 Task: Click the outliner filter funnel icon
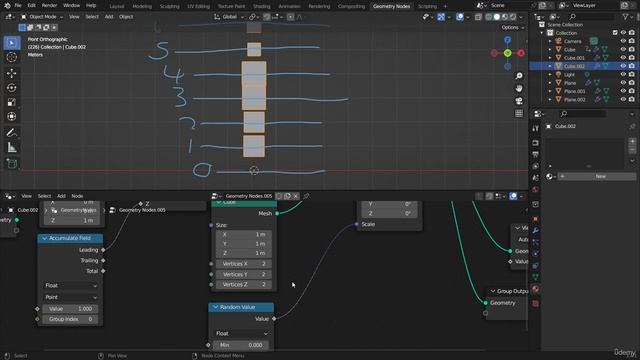pyautogui.click(x=625, y=16)
